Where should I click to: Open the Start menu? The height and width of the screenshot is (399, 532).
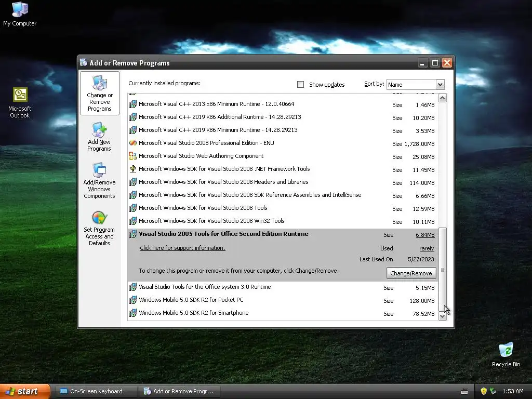(25, 391)
